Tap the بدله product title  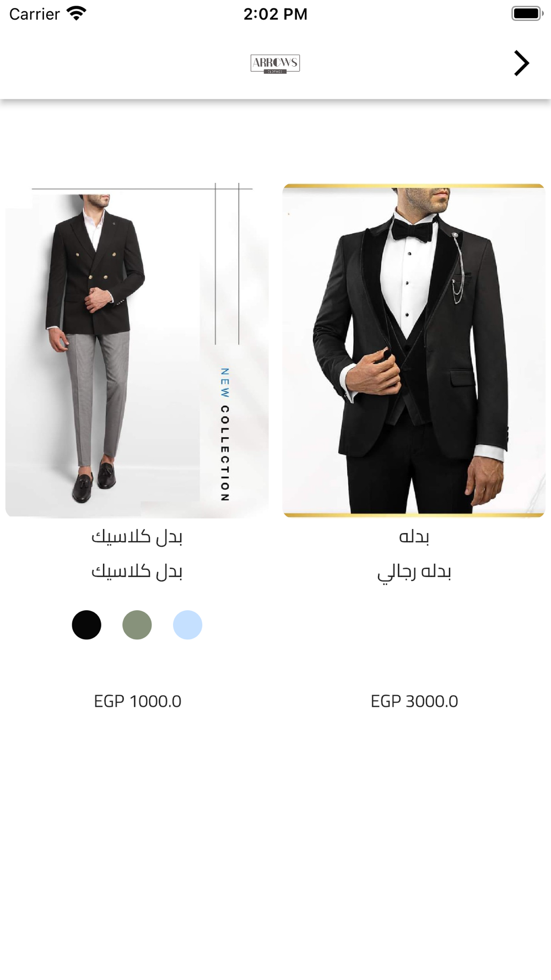pyautogui.click(x=414, y=536)
